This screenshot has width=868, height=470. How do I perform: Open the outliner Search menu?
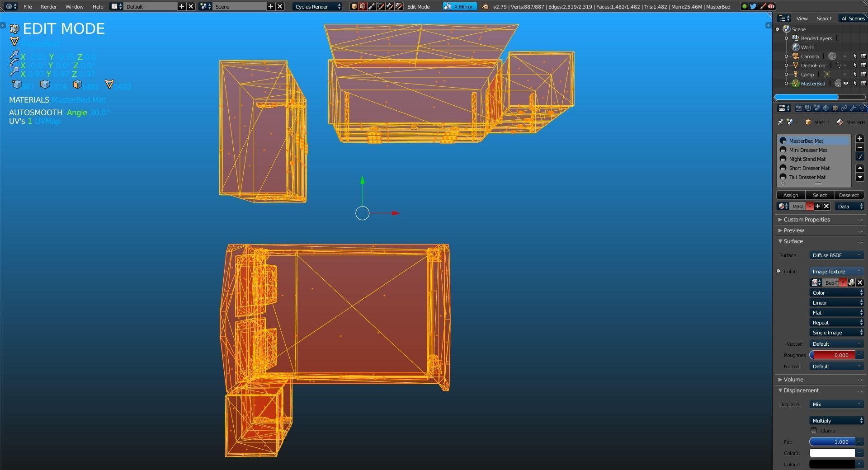pyautogui.click(x=824, y=18)
